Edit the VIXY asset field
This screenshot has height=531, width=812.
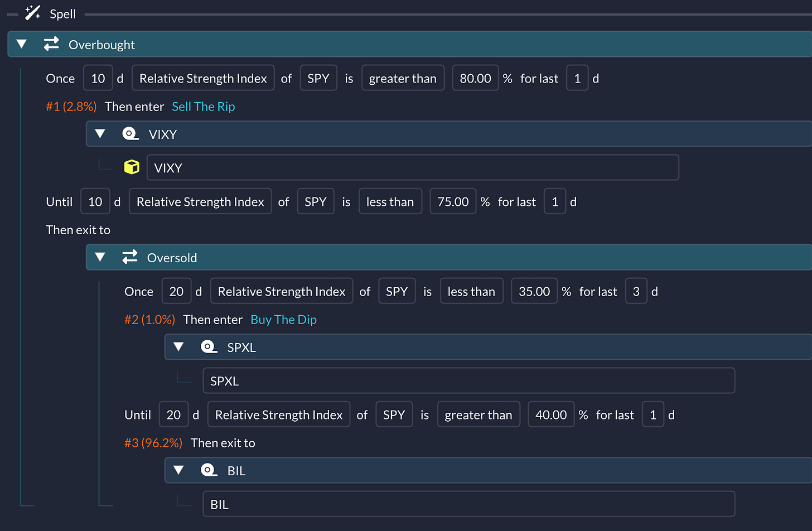click(413, 167)
